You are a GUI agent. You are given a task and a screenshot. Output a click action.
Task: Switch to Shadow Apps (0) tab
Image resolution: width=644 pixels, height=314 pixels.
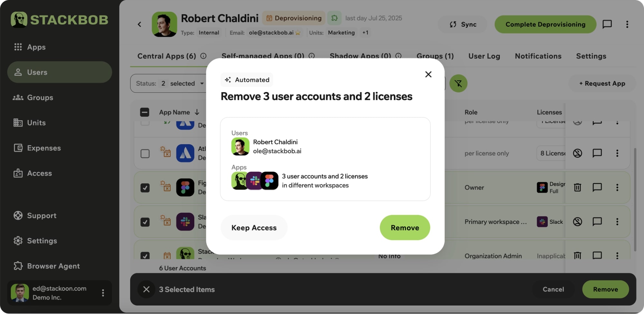[360, 56]
